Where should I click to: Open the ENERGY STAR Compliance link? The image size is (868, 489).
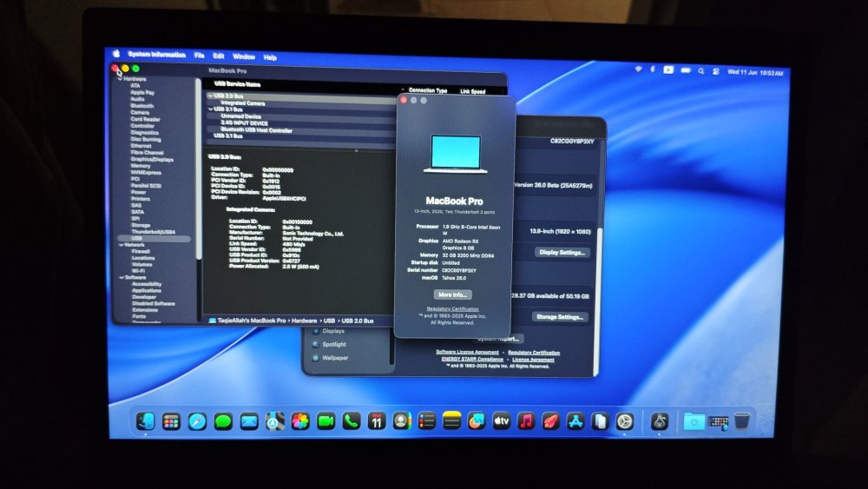click(x=471, y=359)
